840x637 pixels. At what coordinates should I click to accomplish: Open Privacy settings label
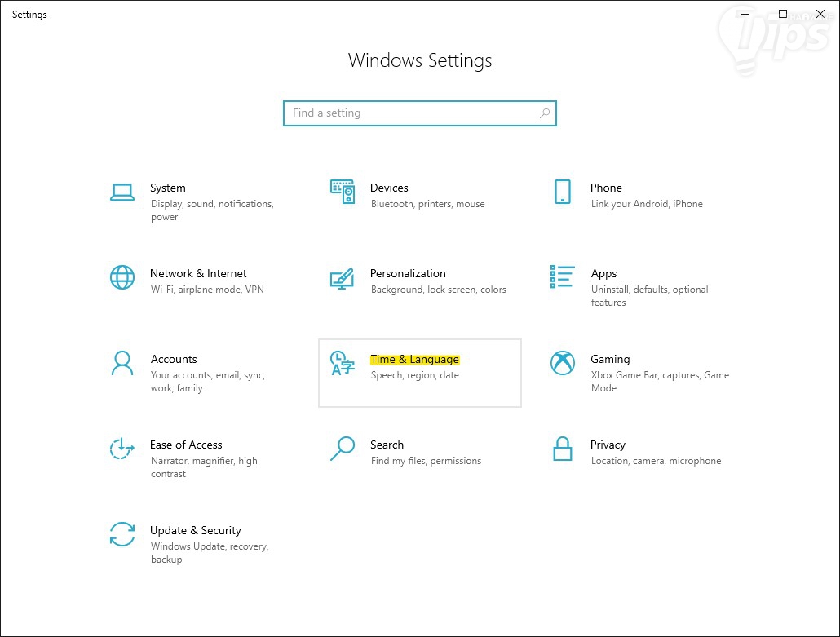point(608,445)
